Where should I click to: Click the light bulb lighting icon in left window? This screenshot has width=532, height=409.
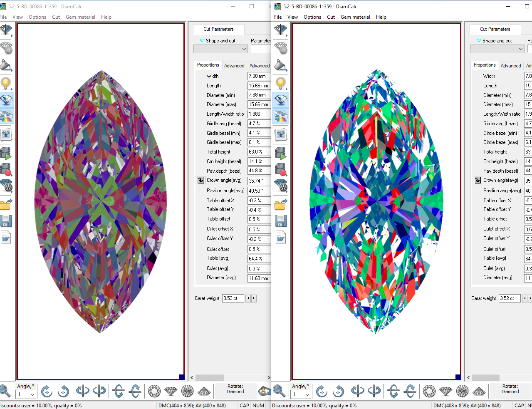tap(6, 83)
